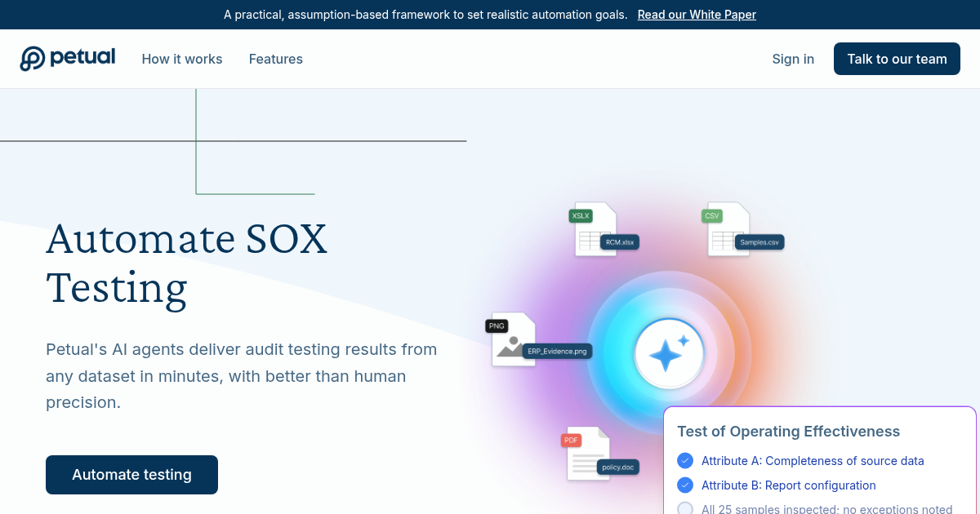Click the paragraph about Petual's AI agents

pyautogui.click(x=242, y=376)
